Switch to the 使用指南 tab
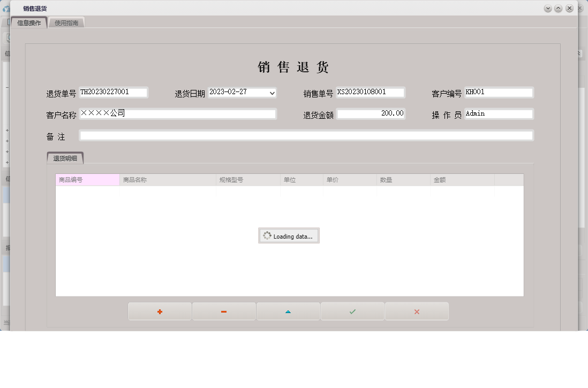 (x=66, y=22)
